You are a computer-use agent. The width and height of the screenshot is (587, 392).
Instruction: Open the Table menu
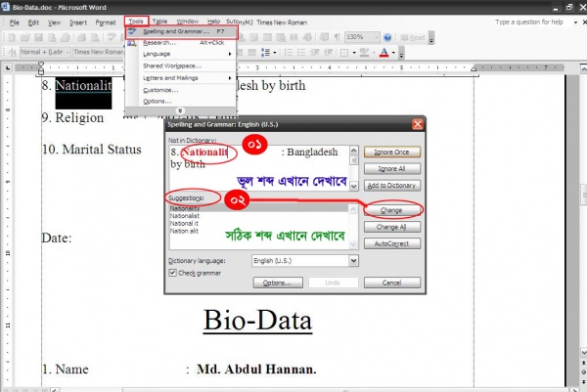(x=159, y=22)
